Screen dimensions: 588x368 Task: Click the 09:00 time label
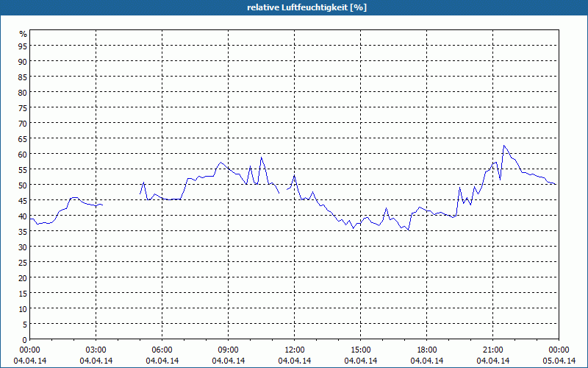click(x=229, y=350)
